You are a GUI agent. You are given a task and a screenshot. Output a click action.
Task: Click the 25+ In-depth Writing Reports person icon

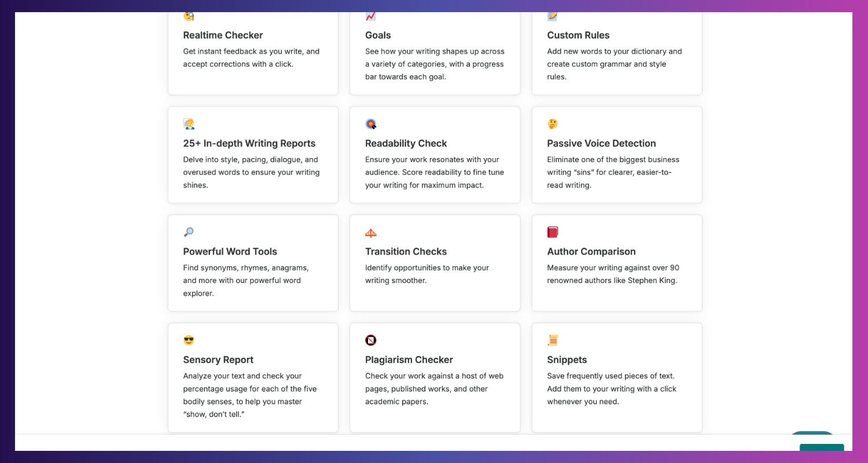[x=189, y=124]
